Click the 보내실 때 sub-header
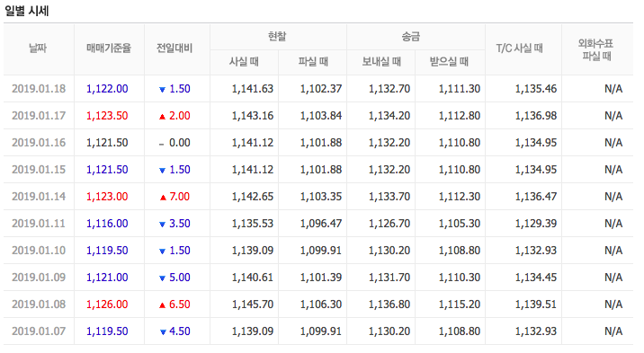The height and width of the screenshot is (353, 644). pos(381,62)
